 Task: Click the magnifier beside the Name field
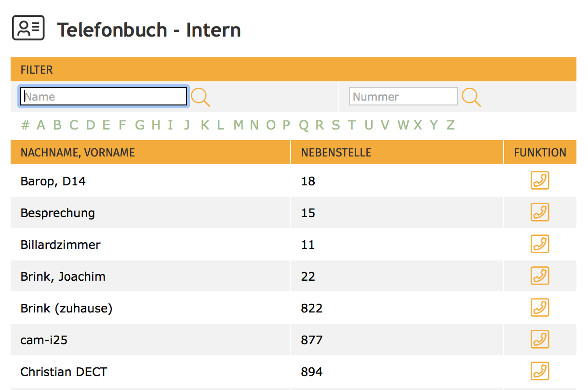(200, 97)
